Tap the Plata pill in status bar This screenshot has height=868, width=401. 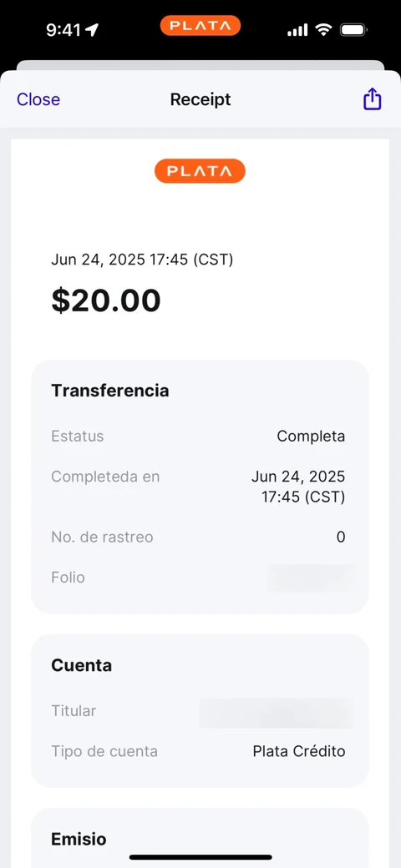point(200,26)
